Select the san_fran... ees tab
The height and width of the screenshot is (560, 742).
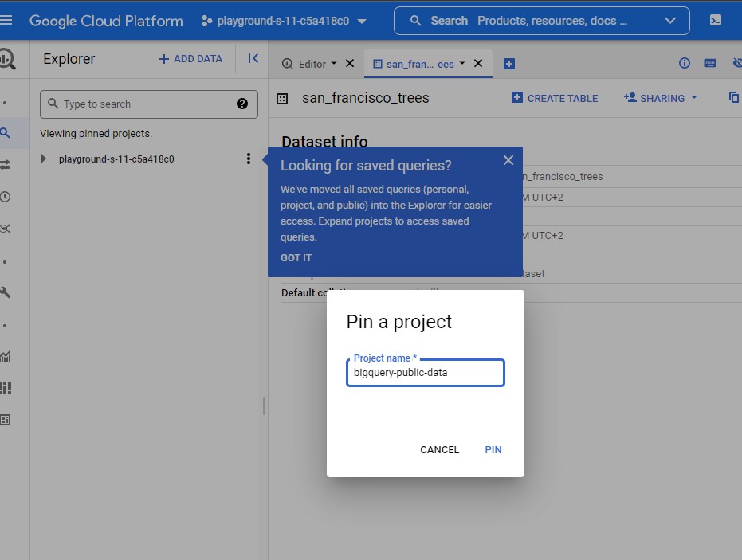click(413, 64)
